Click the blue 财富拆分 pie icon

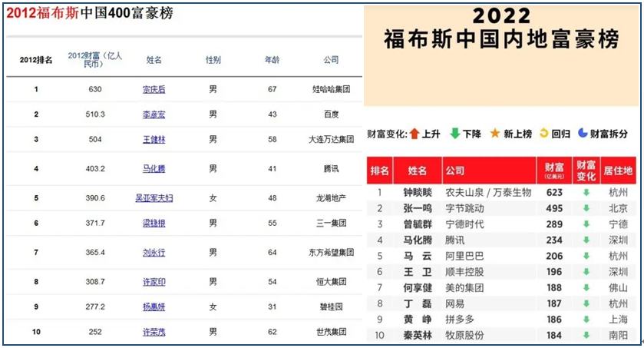click(583, 133)
